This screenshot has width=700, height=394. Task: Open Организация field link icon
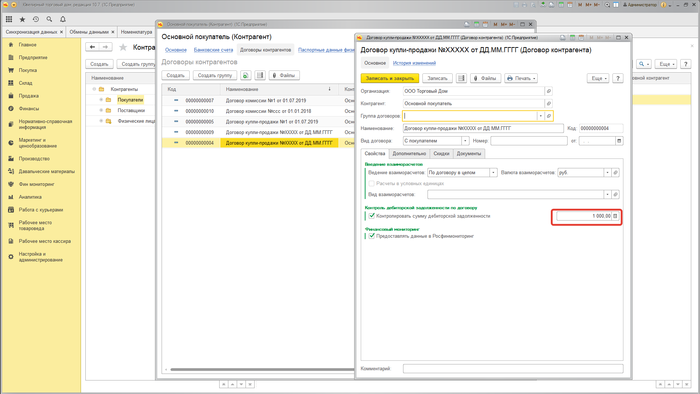click(549, 91)
